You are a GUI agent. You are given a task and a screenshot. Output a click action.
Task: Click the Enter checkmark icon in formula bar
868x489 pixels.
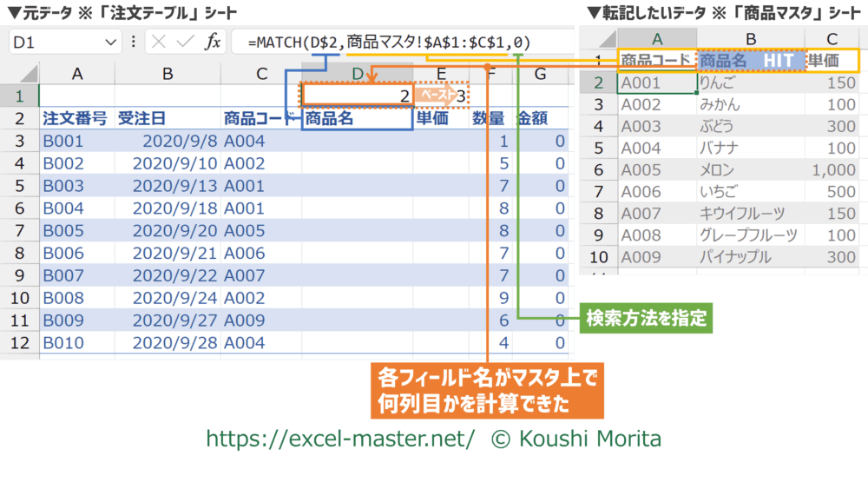[x=185, y=42]
